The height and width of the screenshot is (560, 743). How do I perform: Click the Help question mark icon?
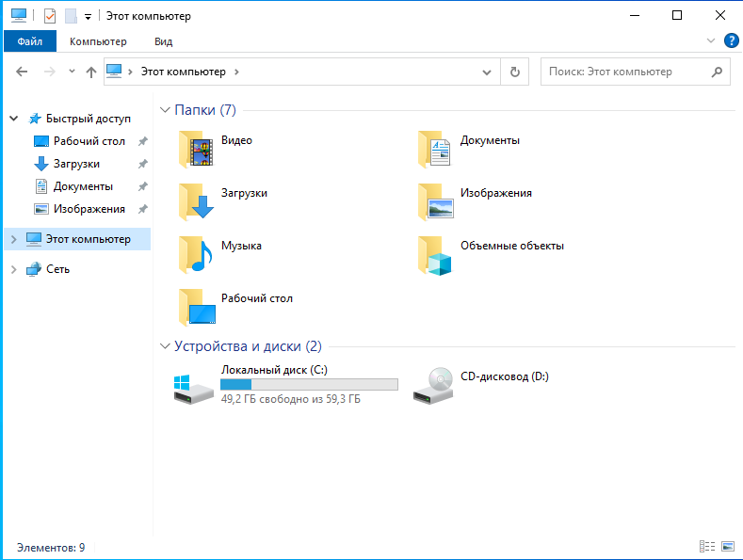[x=731, y=41]
